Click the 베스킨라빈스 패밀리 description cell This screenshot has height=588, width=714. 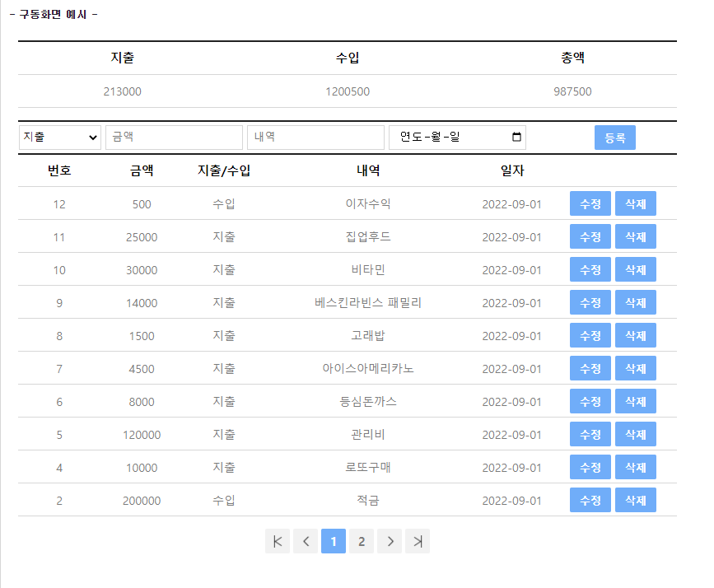368,302
